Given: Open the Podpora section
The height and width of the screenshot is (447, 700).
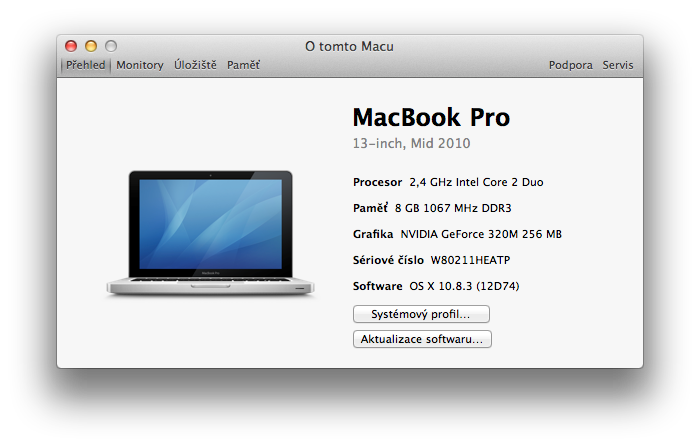Looking at the screenshot, I should (570, 65).
